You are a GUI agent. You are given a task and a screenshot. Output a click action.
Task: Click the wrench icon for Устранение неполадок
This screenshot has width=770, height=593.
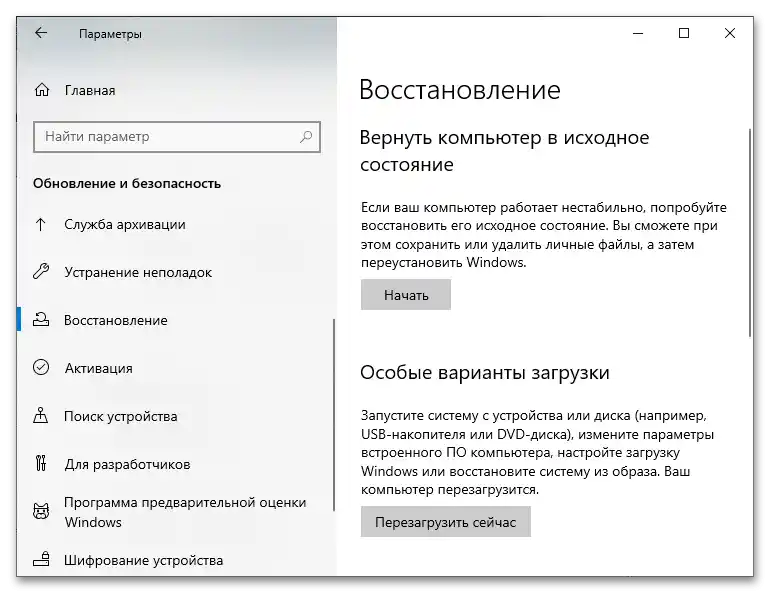coord(41,271)
